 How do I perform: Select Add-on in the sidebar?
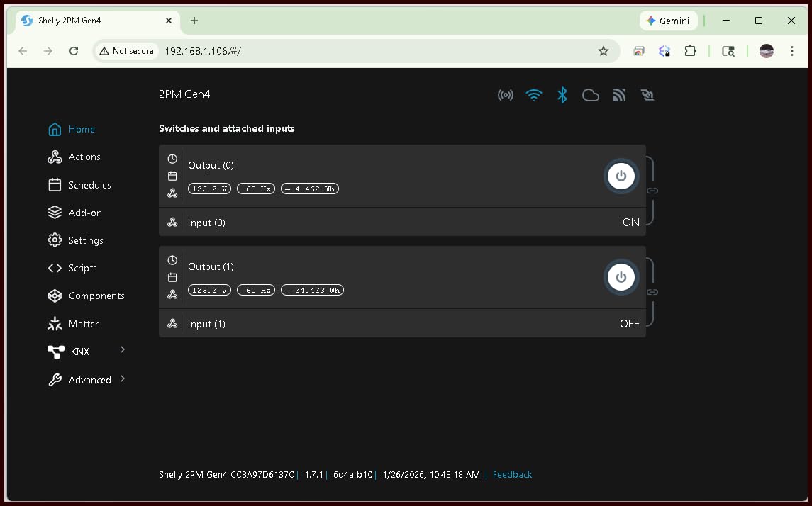coord(74,213)
